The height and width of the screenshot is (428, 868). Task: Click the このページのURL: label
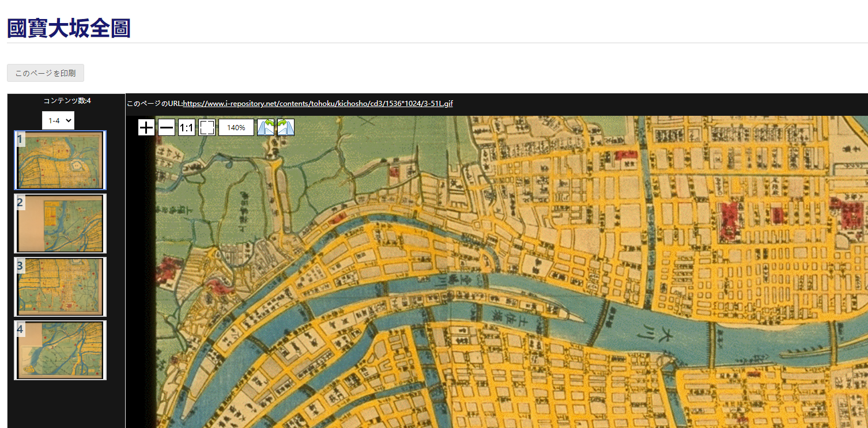click(154, 104)
